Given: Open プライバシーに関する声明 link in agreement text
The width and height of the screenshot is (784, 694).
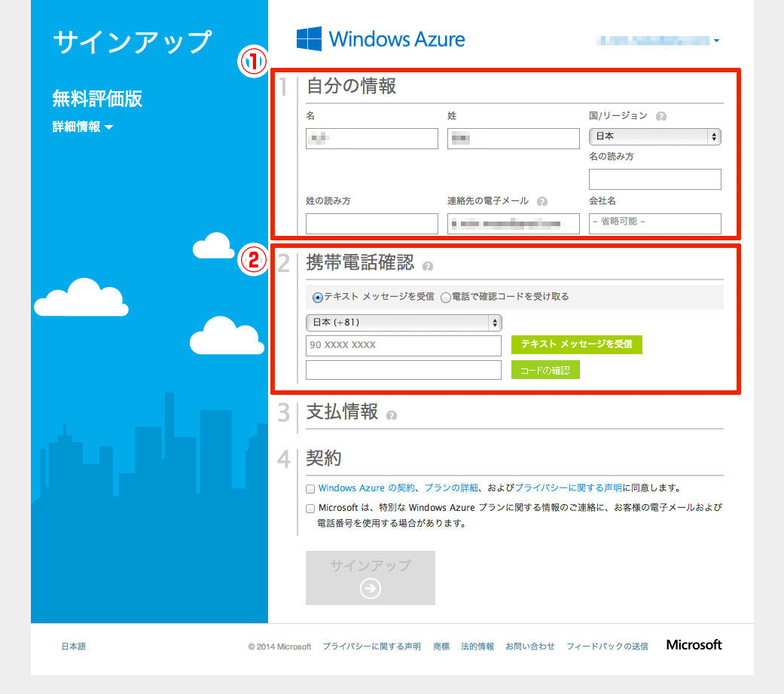Looking at the screenshot, I should pos(568,488).
